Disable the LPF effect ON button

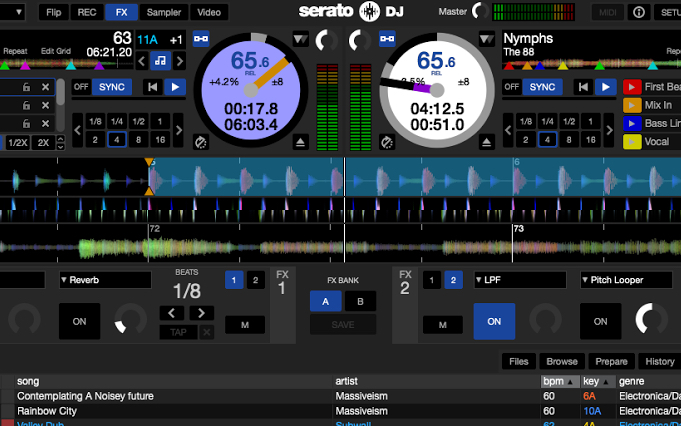click(x=494, y=321)
